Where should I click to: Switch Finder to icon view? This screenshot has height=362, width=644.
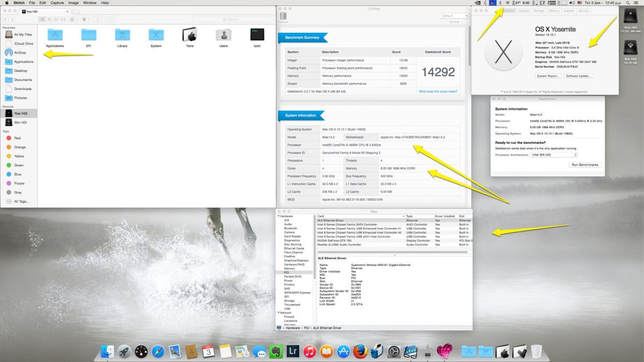coord(42,19)
